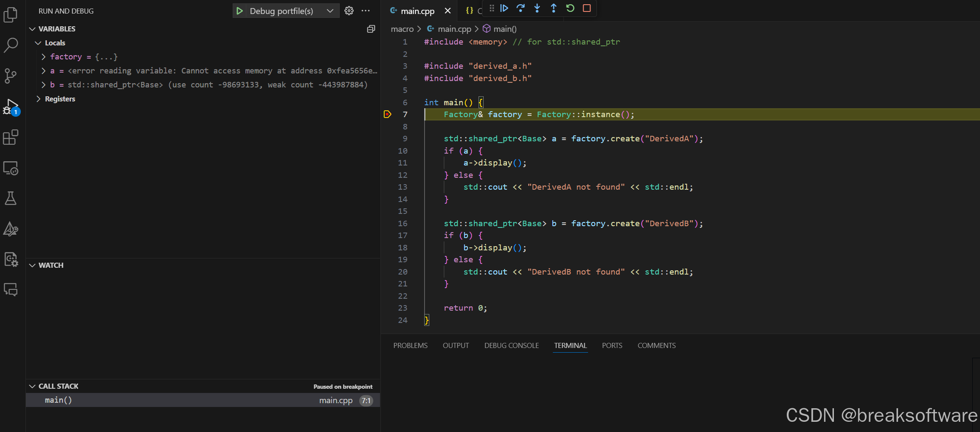Click the 7:1 line badge in call stack

coord(366,401)
